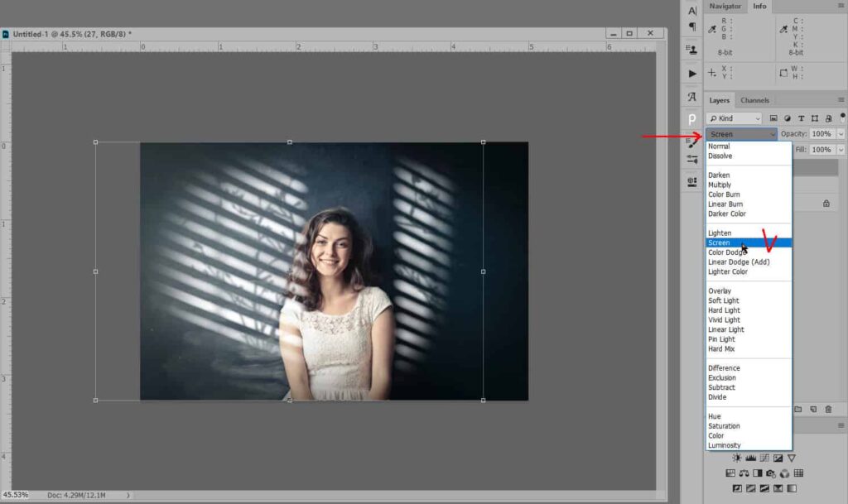Screen dimensions: 848x504
Task: Toggle the type layer filter
Action: [x=801, y=118]
